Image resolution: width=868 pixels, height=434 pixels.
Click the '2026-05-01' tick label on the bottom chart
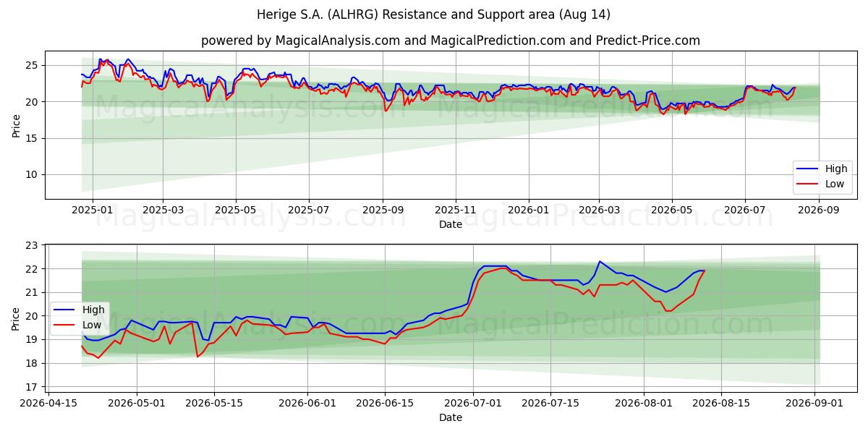[137, 404]
